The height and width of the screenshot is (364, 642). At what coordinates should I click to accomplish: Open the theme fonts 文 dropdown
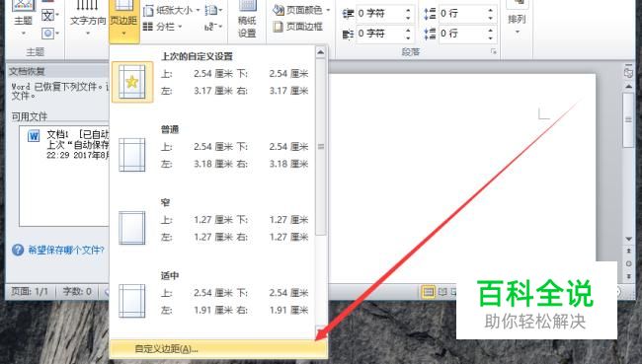50,16
